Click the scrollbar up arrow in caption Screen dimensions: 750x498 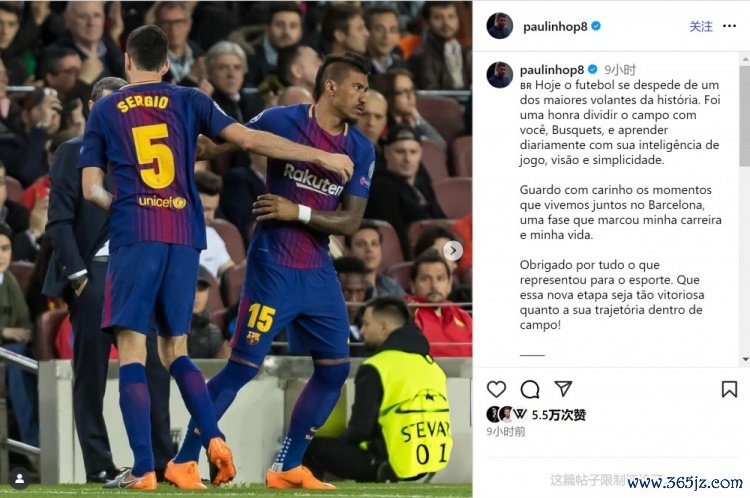point(745,59)
